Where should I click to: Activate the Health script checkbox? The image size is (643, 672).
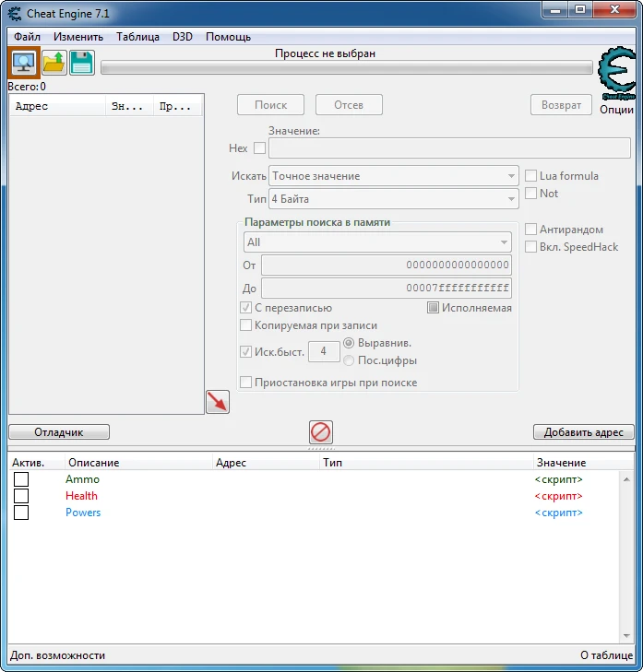[x=21, y=496]
